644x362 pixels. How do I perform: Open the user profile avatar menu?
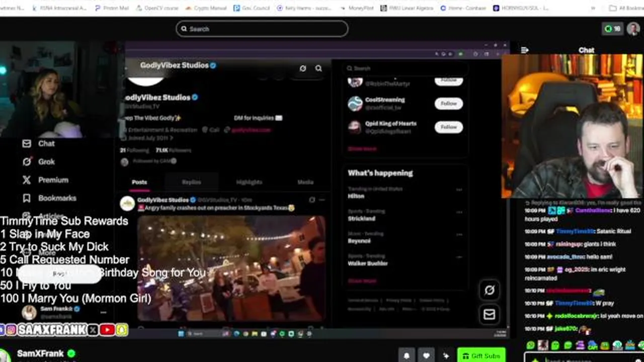tap(633, 29)
